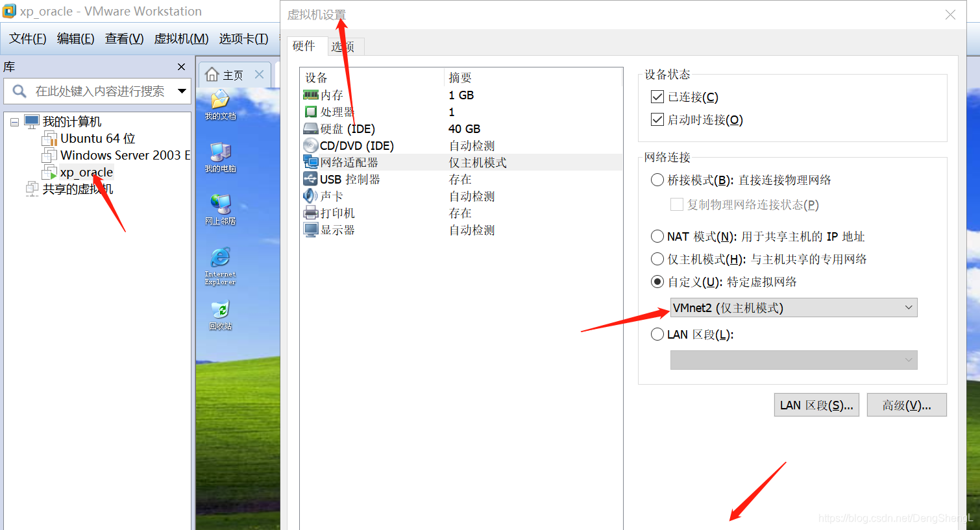The height and width of the screenshot is (530, 980).
Task: Toggle 复制物理网络连接状态(P) checkbox
Action: click(x=677, y=204)
